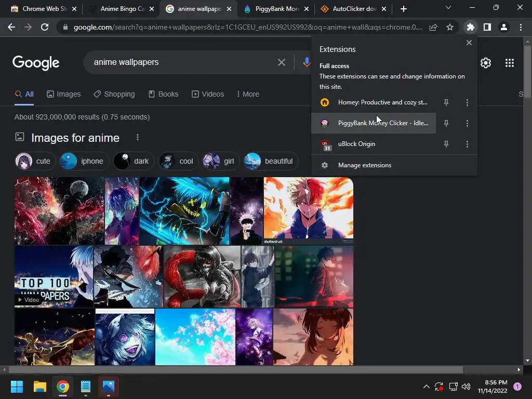532x399 pixels.
Task: Switch to the Videos results tab
Action: click(x=208, y=95)
